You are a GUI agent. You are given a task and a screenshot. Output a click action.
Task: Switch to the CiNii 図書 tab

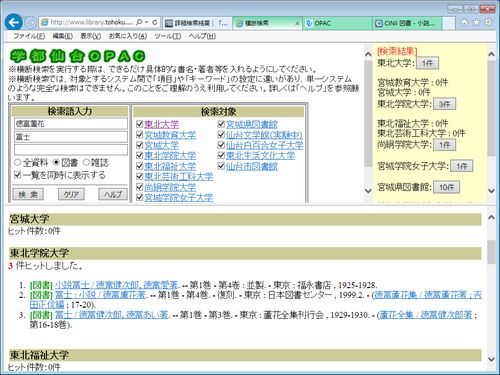[407, 23]
